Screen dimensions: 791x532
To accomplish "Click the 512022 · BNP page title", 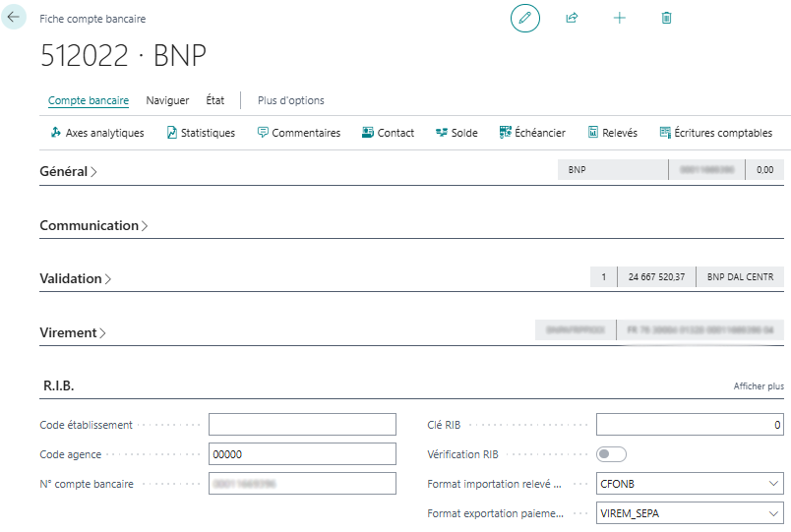I will tap(123, 55).
